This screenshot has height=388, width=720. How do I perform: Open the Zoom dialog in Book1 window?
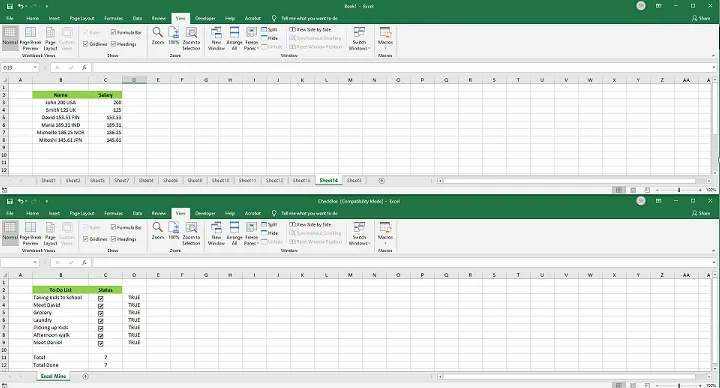(158, 36)
